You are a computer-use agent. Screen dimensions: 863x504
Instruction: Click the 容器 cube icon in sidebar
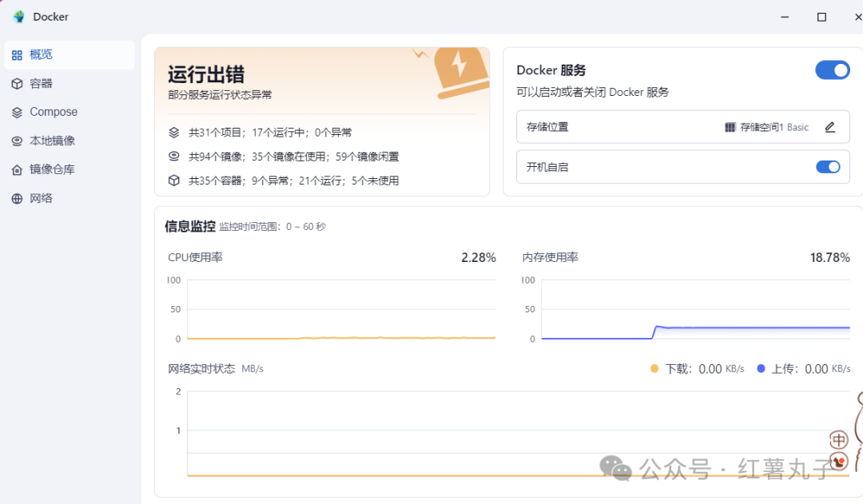[x=17, y=84]
